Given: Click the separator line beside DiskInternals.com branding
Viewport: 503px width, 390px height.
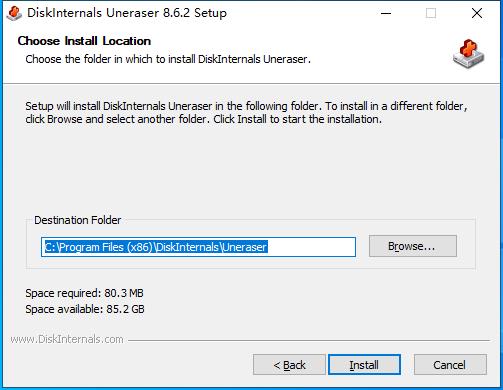Looking at the screenshot, I should coord(309,340).
